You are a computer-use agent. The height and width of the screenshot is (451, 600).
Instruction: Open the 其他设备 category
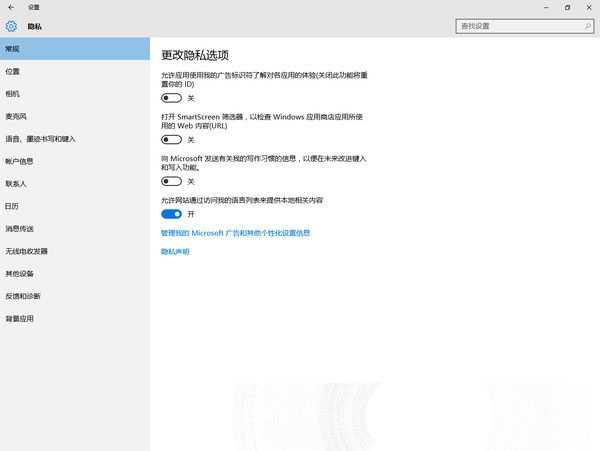pos(75,274)
